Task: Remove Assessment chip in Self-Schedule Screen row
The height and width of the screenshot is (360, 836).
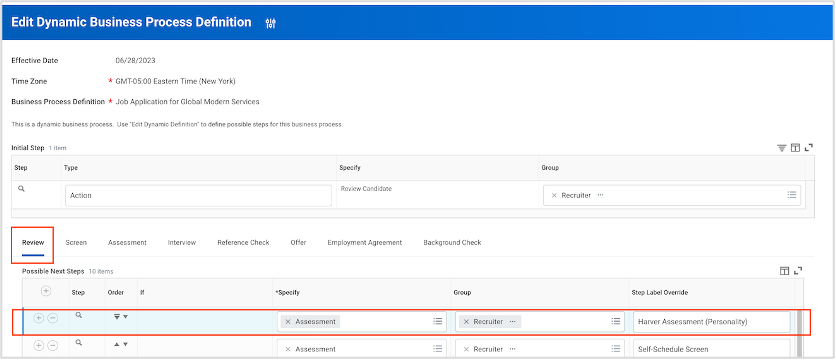Action: coord(288,349)
